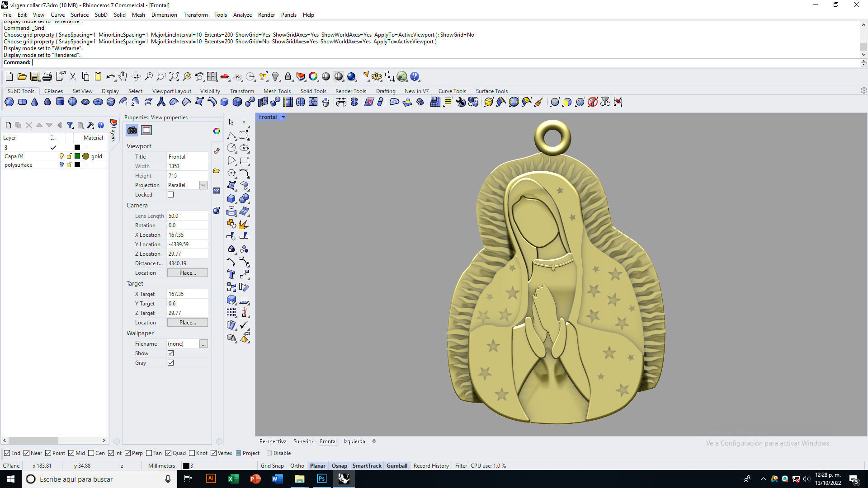The width and height of the screenshot is (868, 488).
Task: Click the padlock Lock objects icon
Action: point(288,76)
